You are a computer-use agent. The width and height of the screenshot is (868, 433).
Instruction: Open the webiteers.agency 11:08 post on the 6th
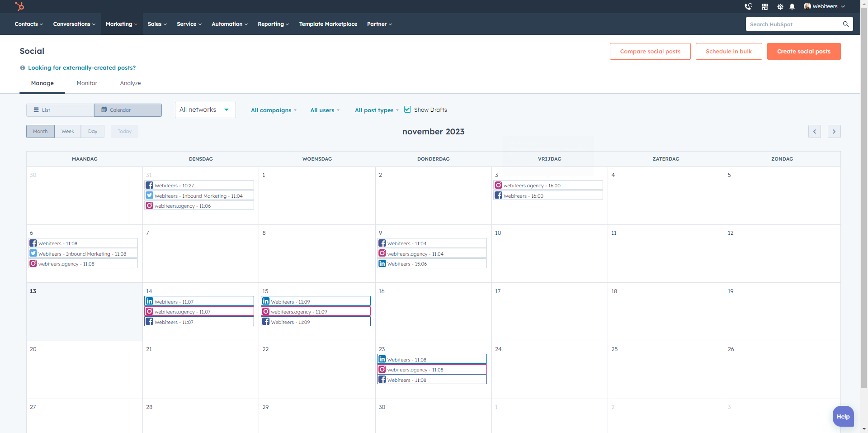tap(83, 263)
